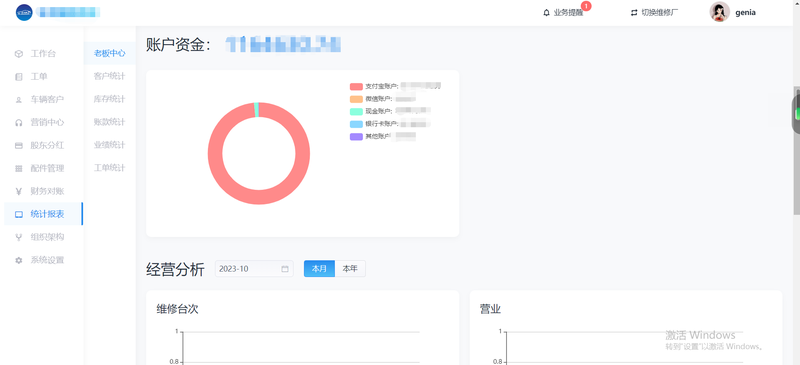Click the 经营分析 heading

pos(175,269)
